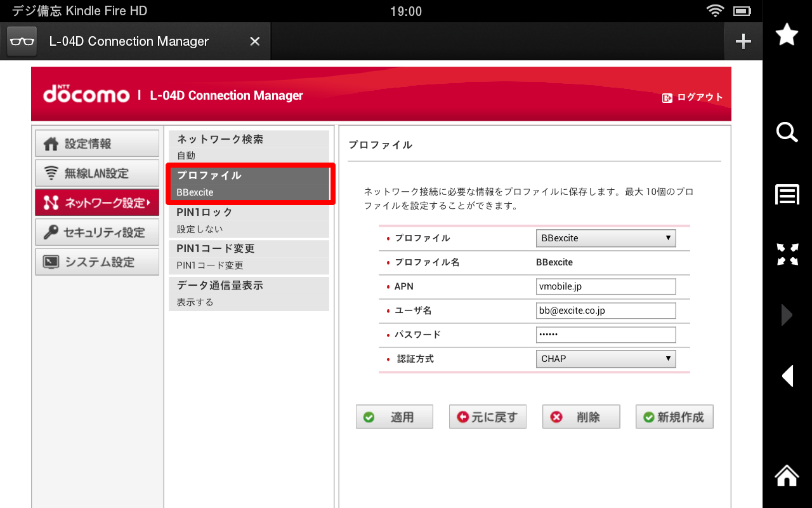Open PIN1コード変更 submenu item
The image size is (812, 508).
[249, 257]
